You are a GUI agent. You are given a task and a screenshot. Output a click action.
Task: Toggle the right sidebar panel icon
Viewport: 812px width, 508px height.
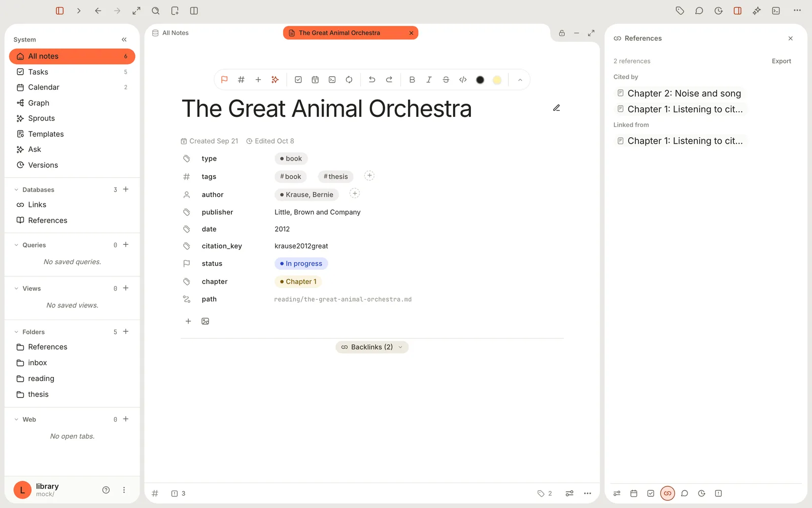pos(737,11)
